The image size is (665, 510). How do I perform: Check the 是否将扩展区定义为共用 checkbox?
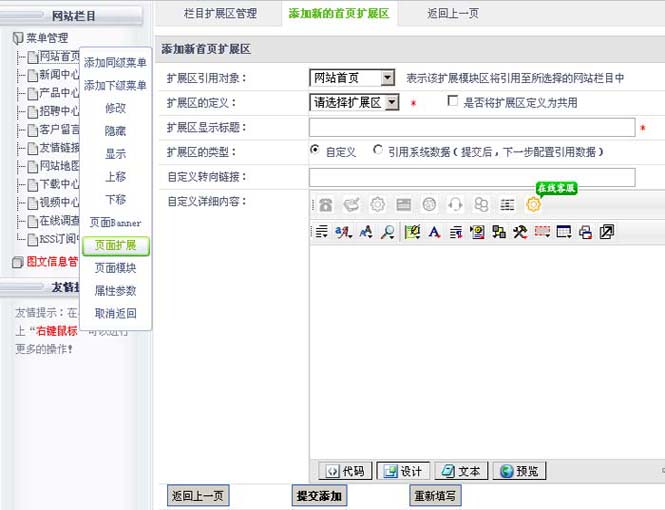[x=453, y=101]
